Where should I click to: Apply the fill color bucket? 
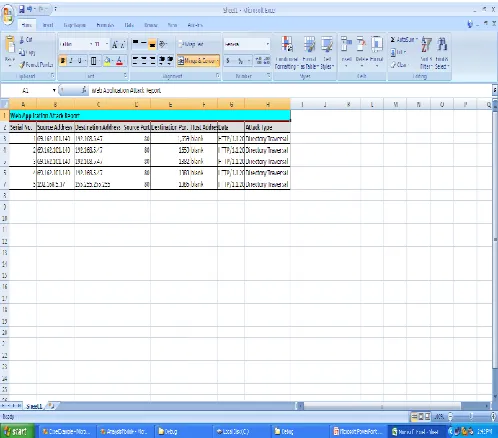[x=107, y=61]
